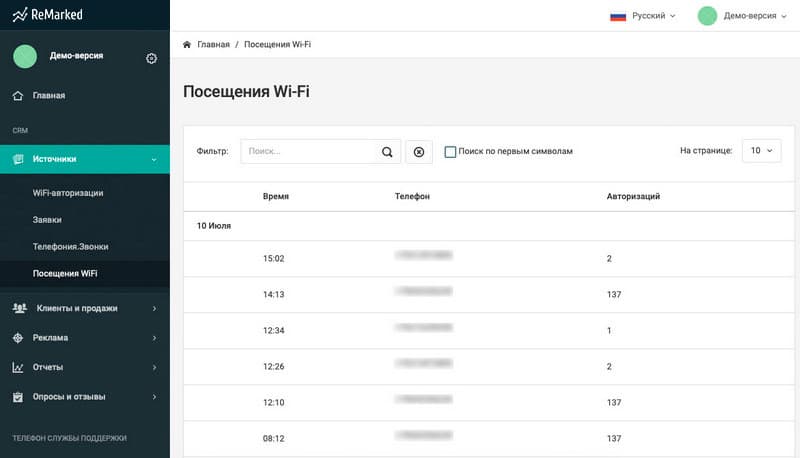Screen dimensions: 800x458
Task: Click the Телефон column header
Action: pyautogui.click(x=412, y=196)
